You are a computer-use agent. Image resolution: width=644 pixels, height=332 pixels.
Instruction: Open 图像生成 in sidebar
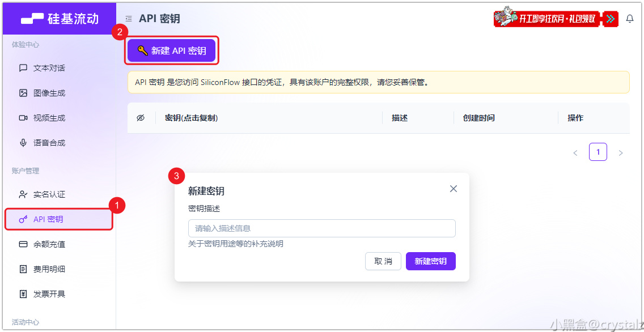pyautogui.click(x=49, y=93)
